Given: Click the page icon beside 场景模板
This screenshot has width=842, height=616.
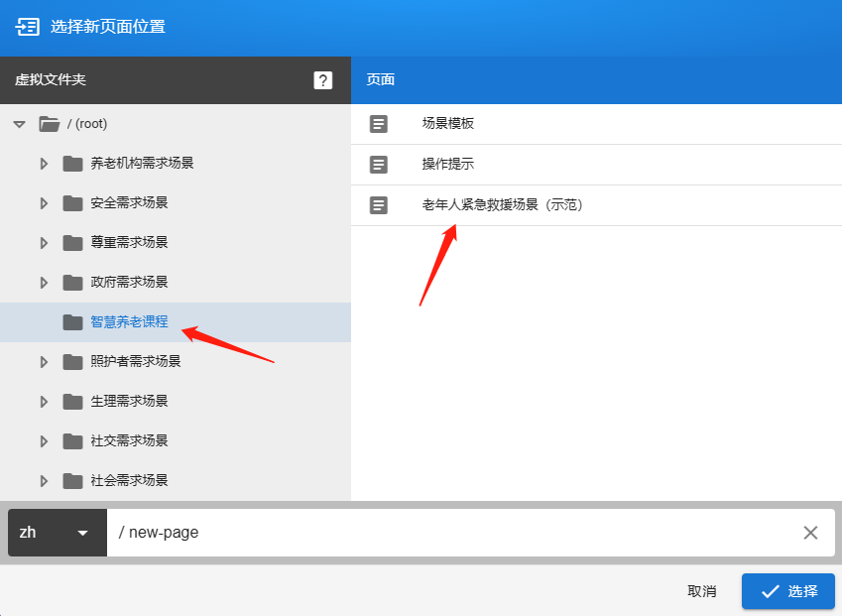Looking at the screenshot, I should (378, 124).
